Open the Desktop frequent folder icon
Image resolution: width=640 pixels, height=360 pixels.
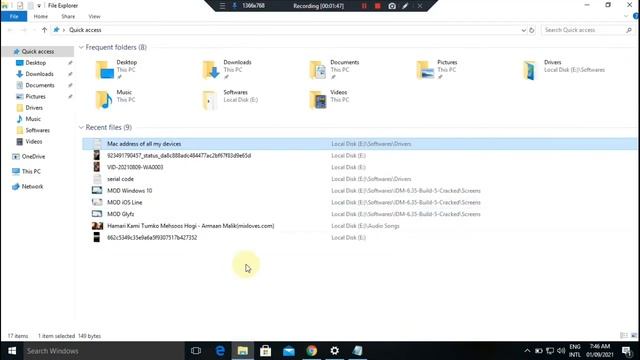(x=105, y=70)
